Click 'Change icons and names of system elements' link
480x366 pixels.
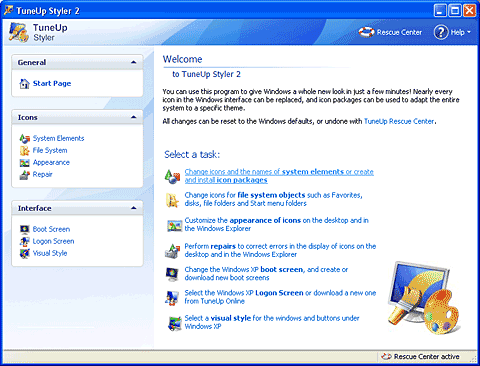pos(279,176)
